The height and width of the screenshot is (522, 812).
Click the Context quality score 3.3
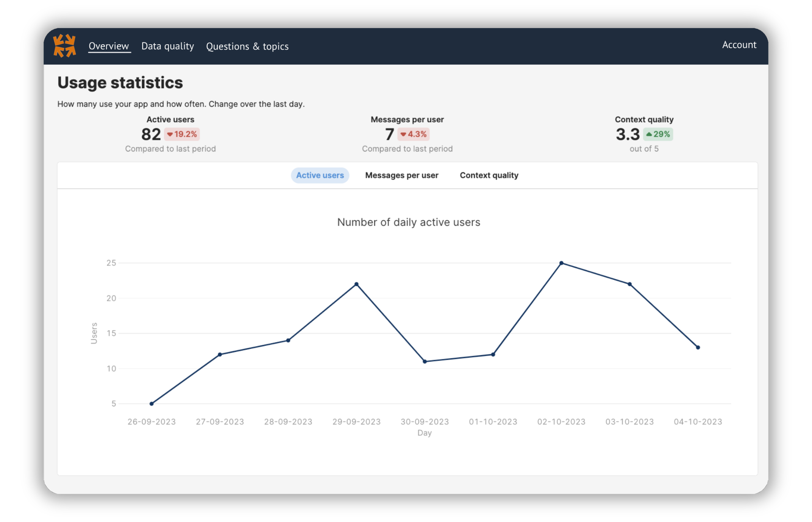(627, 134)
